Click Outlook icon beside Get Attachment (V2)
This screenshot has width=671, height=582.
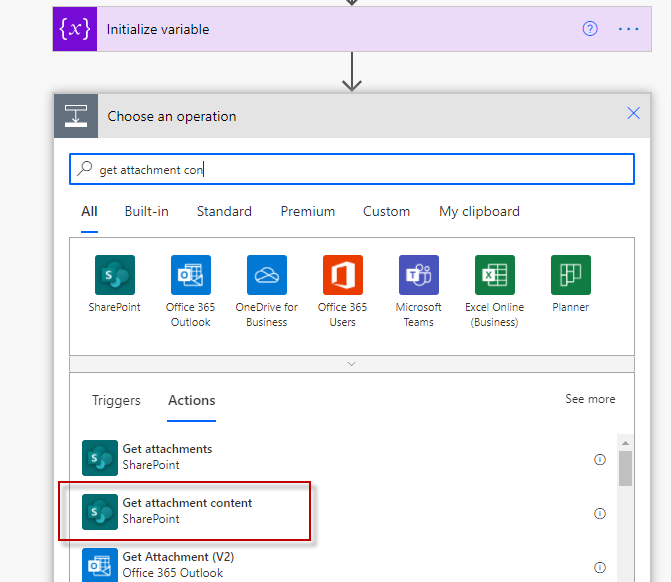(x=100, y=565)
